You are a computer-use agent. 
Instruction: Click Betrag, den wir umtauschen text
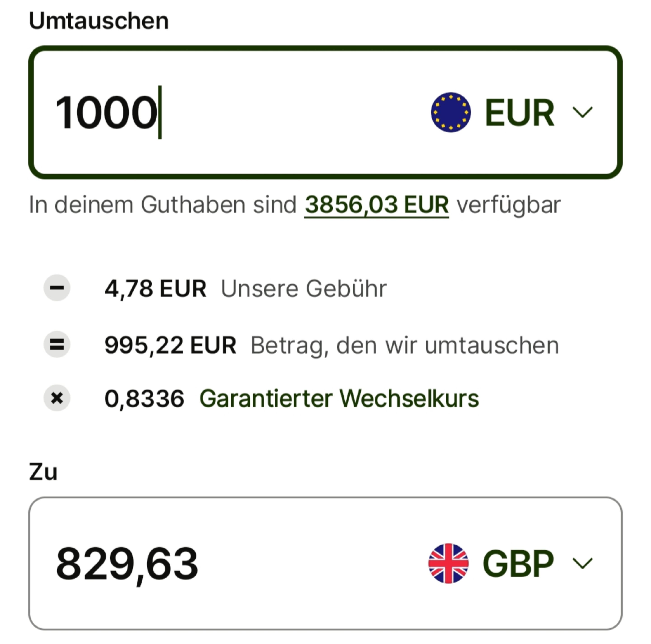[405, 346]
